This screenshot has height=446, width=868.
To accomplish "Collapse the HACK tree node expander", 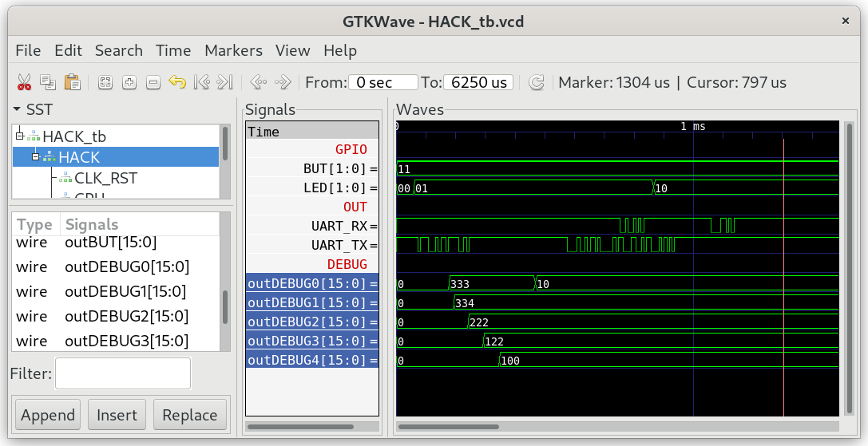I will [x=35, y=157].
